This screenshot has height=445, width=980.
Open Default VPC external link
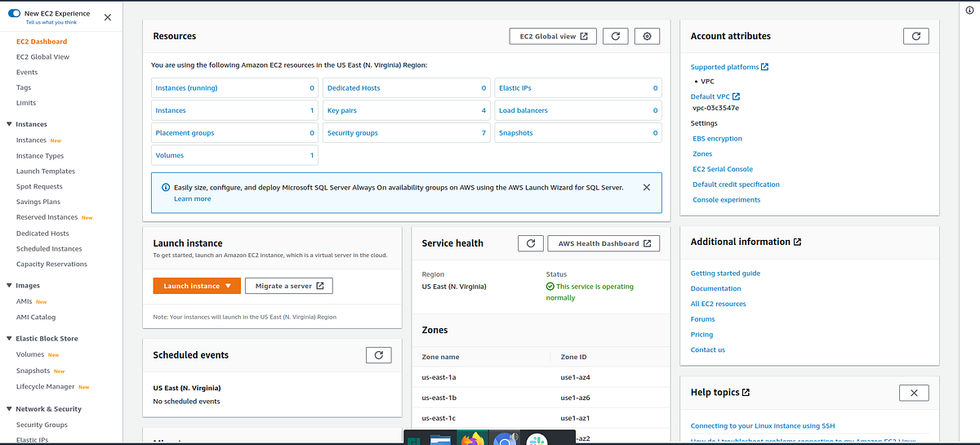point(715,97)
